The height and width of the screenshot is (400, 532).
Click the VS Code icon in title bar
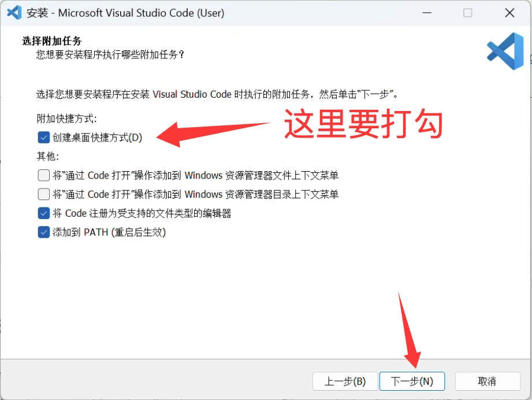pos(14,13)
